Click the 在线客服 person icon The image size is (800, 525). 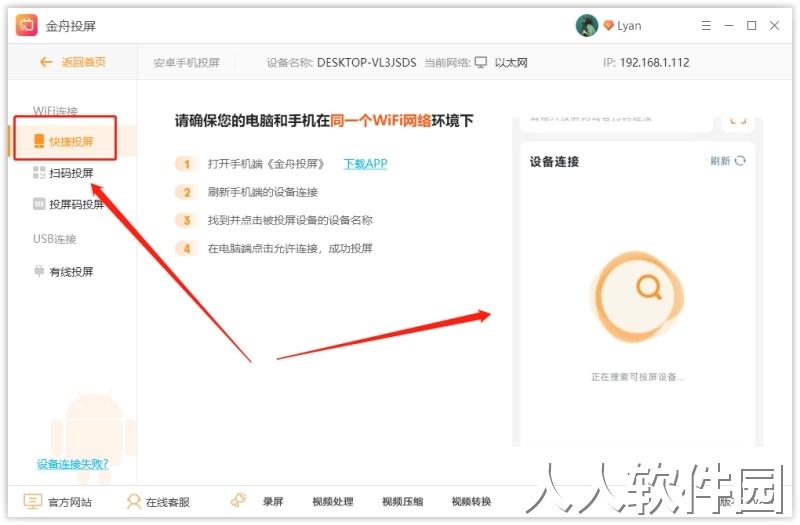(x=134, y=502)
